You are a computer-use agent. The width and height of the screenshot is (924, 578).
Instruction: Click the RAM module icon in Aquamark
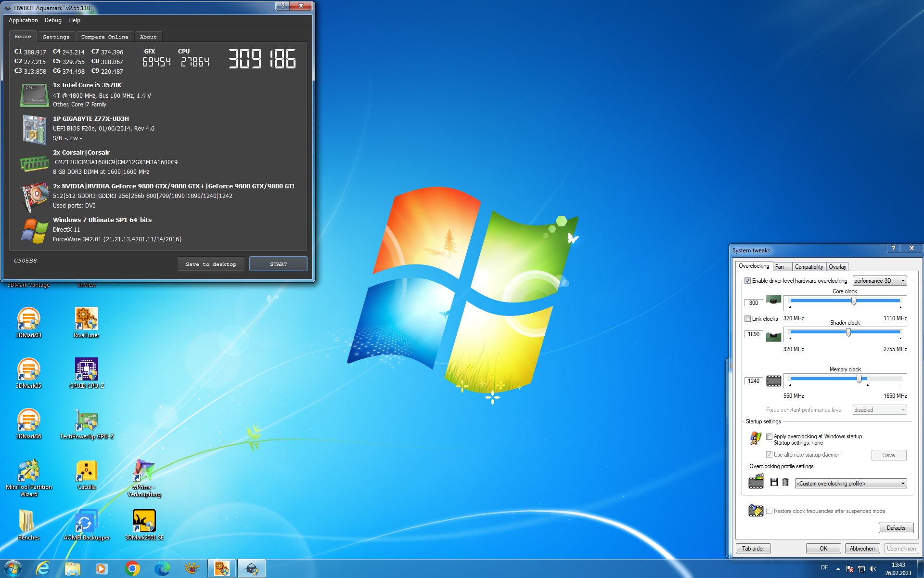34,163
